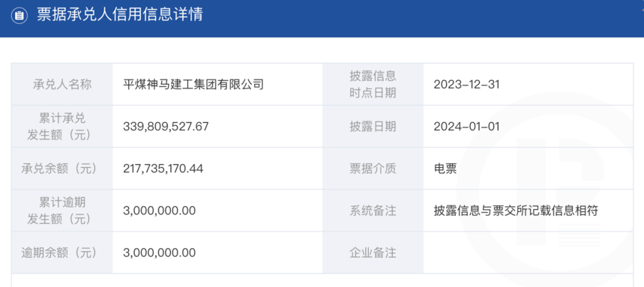644x287 pixels.
Task: Click the 逾期余额（元） label
Action: click(58, 253)
